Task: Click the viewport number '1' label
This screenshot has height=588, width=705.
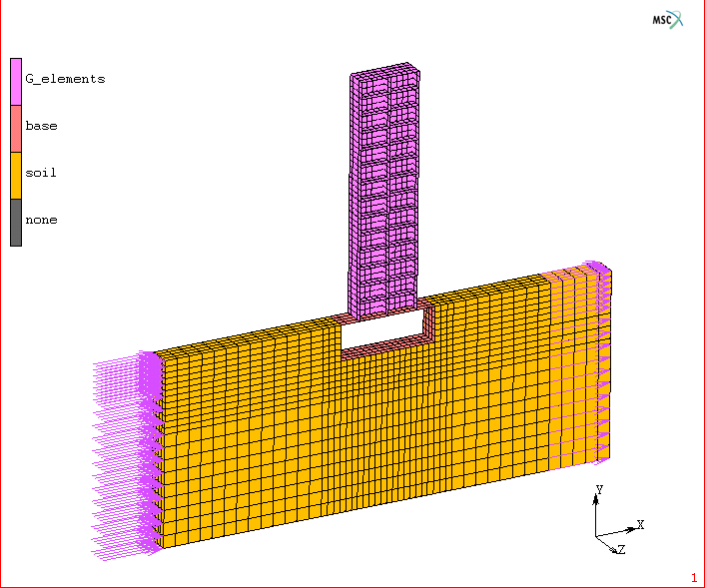Action: (x=694, y=578)
